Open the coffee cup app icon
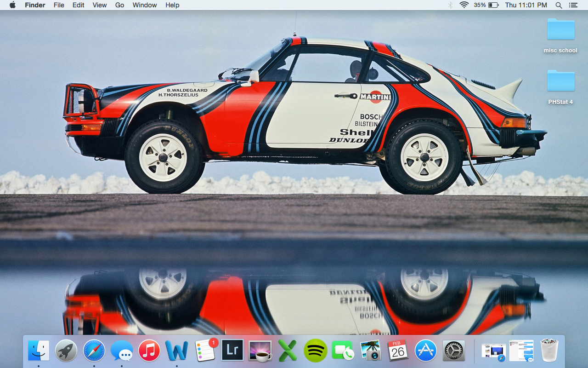Image resolution: width=588 pixels, height=368 pixels. (x=260, y=351)
